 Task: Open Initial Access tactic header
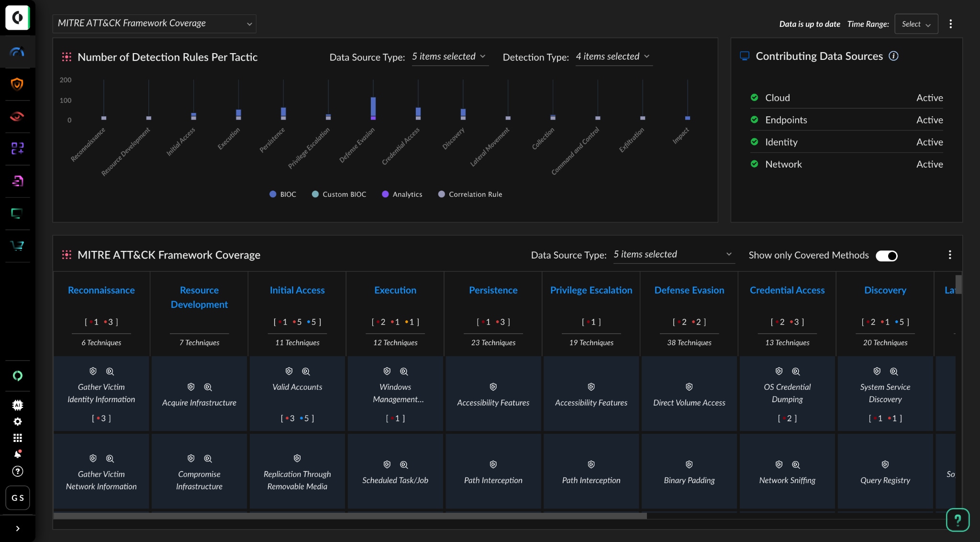297,291
